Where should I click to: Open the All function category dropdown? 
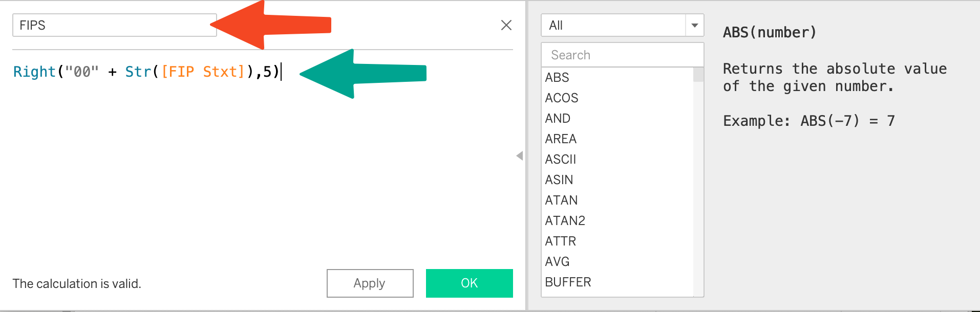click(x=622, y=25)
